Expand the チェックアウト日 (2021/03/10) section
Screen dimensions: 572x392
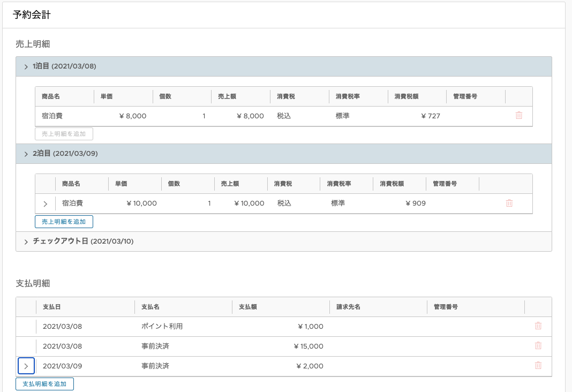click(26, 242)
